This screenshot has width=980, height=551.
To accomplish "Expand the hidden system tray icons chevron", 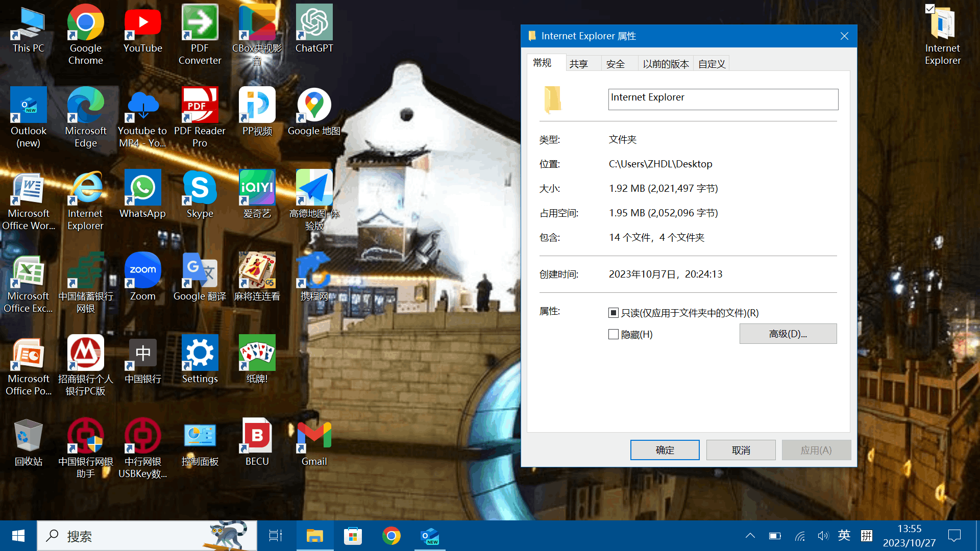I will 750,536.
